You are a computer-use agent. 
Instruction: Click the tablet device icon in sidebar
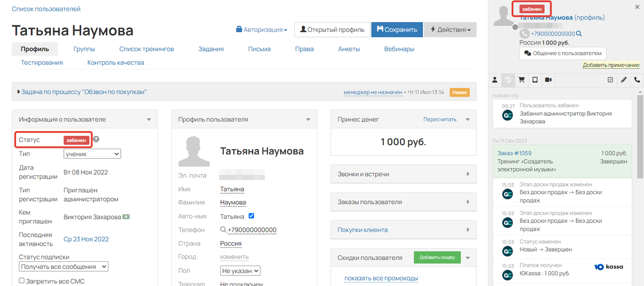click(535, 79)
